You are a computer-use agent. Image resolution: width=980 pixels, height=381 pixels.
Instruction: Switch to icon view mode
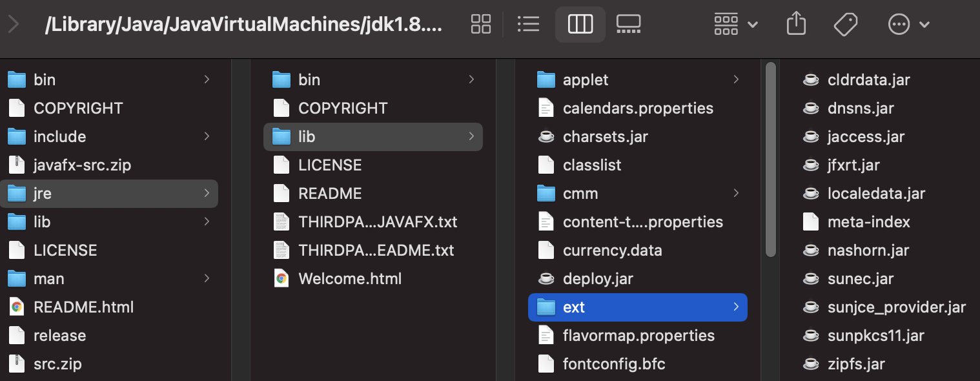[x=480, y=24]
